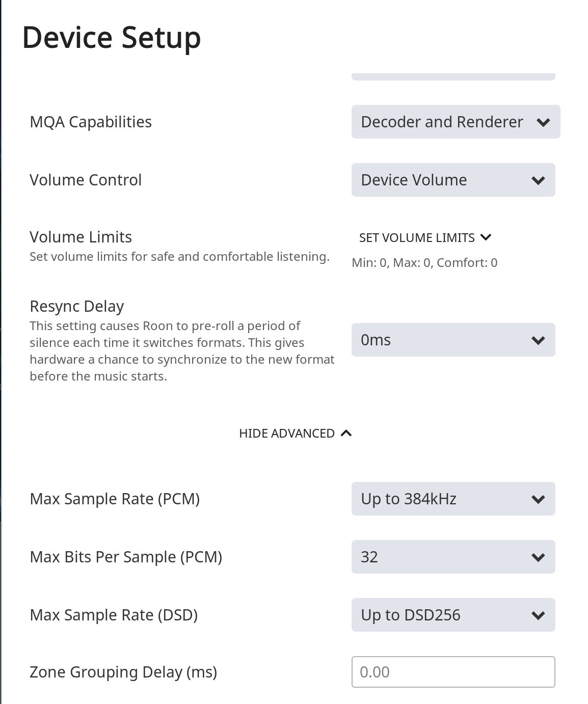Image resolution: width=588 pixels, height=704 pixels.
Task: Click the chevron on Max Bits 32 field
Action: [538, 557]
